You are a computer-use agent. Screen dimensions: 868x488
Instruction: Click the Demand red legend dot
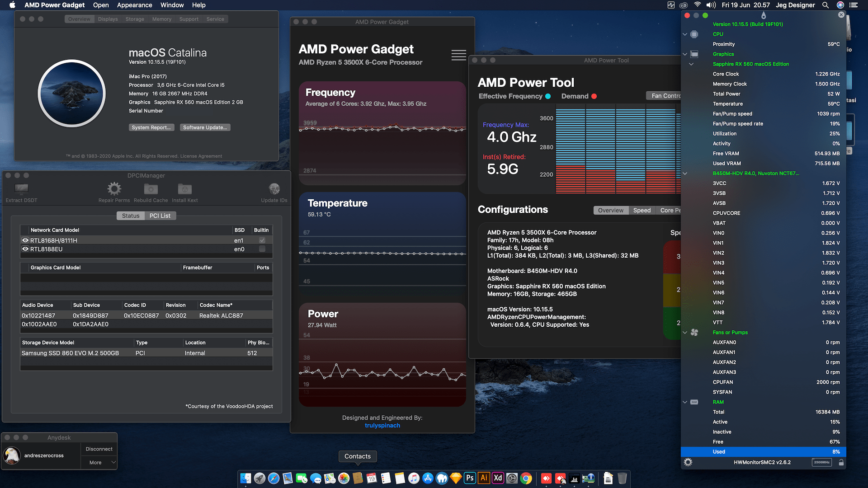[x=594, y=96]
